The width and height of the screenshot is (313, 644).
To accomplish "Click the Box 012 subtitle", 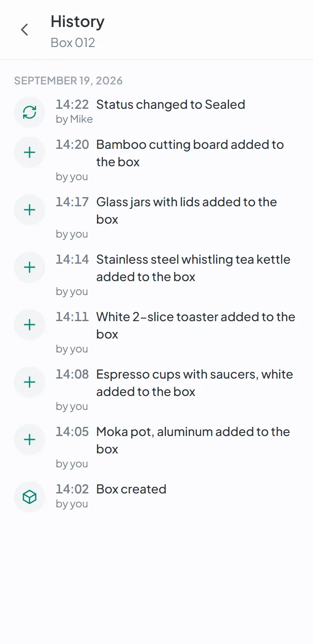I will tap(73, 43).
